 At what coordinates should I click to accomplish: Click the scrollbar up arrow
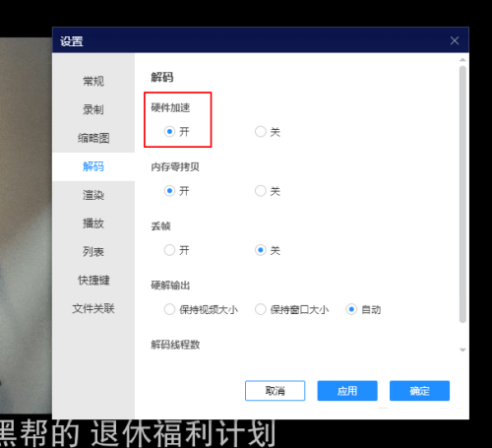pos(462,60)
